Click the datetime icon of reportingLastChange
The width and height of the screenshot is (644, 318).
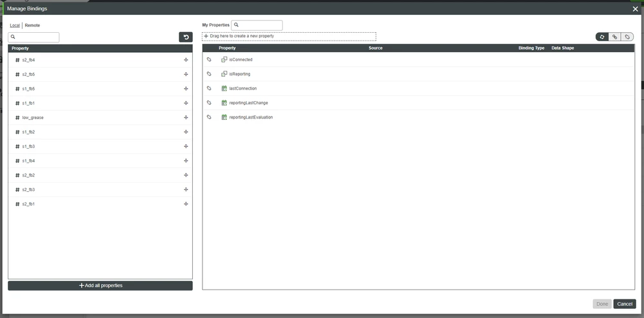point(224,102)
